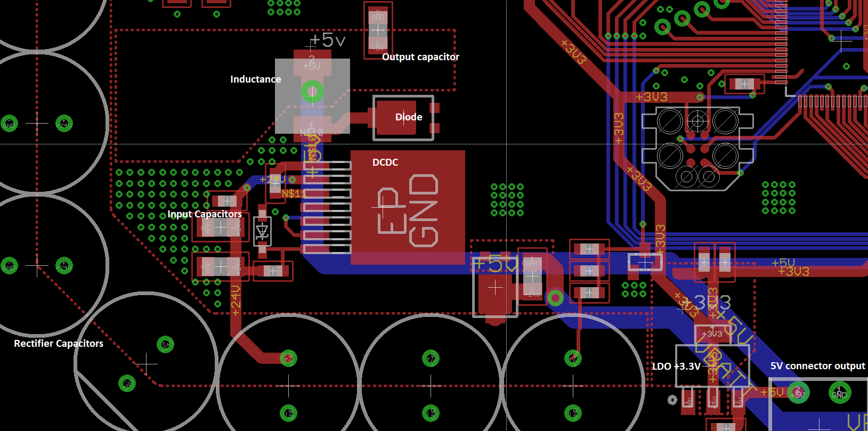
Task: Click the "Diode" label on the diode footprint
Action: [x=409, y=117]
